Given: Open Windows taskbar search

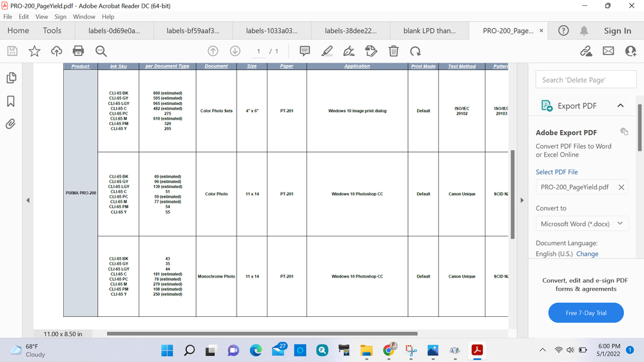Looking at the screenshot, I should [x=190, y=350].
